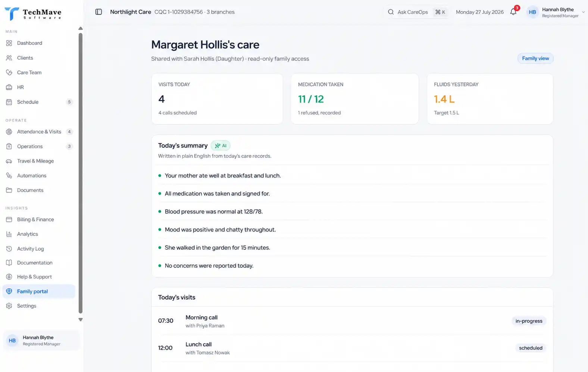
Task: Click 'Blood pressure was normal at 128/78.' line
Action: tap(214, 212)
